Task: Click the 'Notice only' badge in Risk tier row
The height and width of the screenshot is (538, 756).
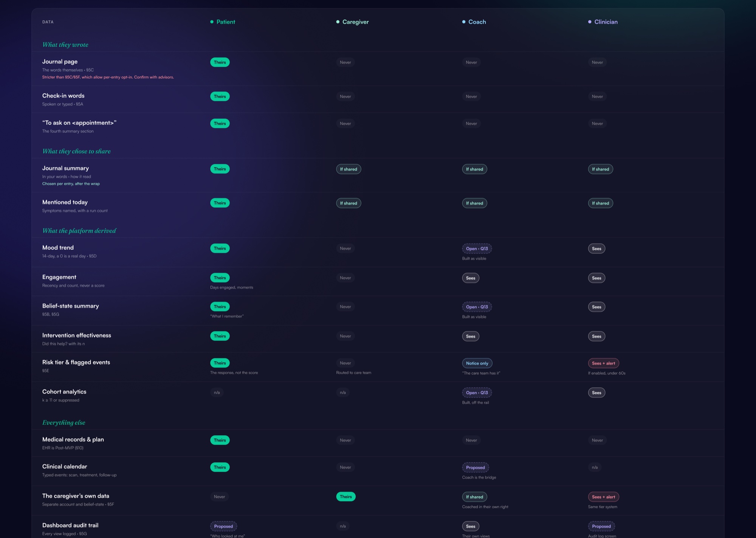Action: point(477,363)
